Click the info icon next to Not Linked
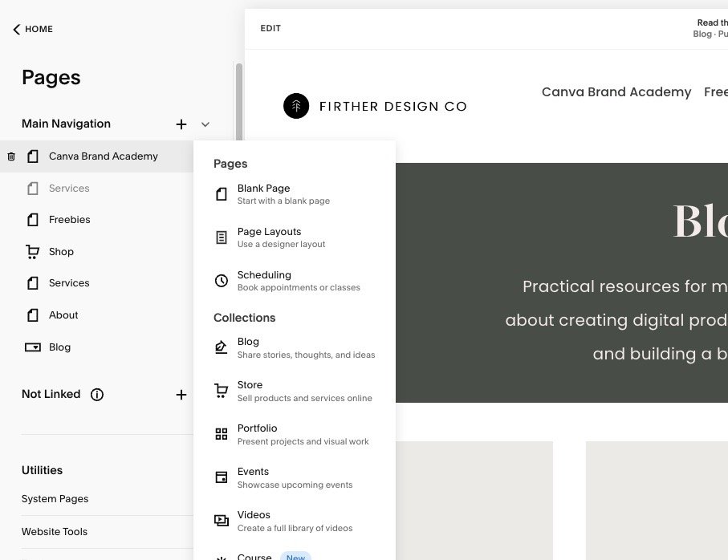728x560 pixels. 97,395
